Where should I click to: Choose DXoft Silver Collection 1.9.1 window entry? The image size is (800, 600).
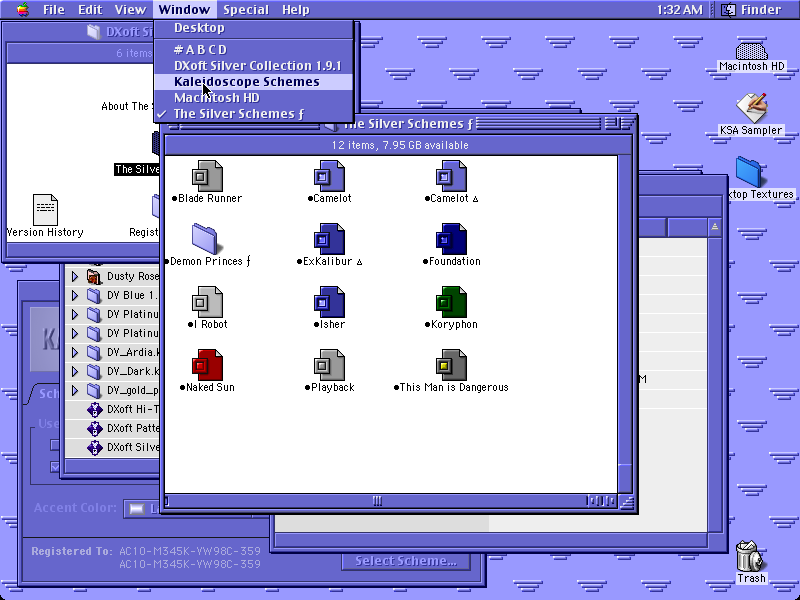(253, 65)
